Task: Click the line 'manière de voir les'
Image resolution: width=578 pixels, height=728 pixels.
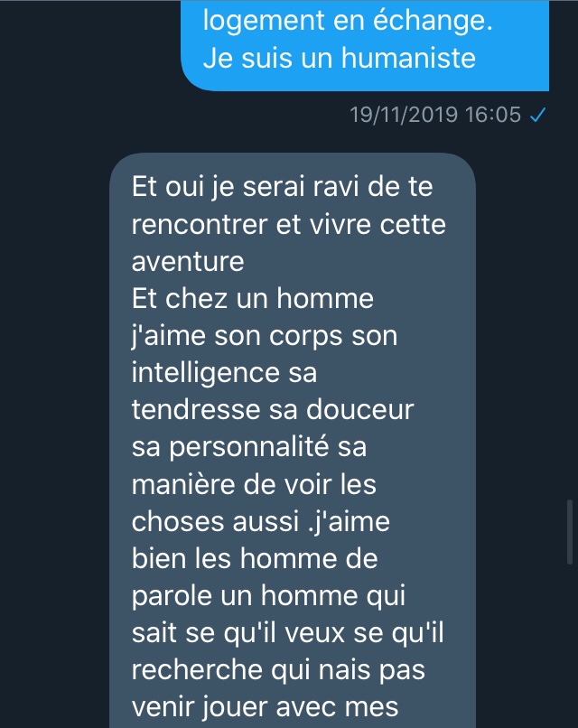Action: (254, 484)
